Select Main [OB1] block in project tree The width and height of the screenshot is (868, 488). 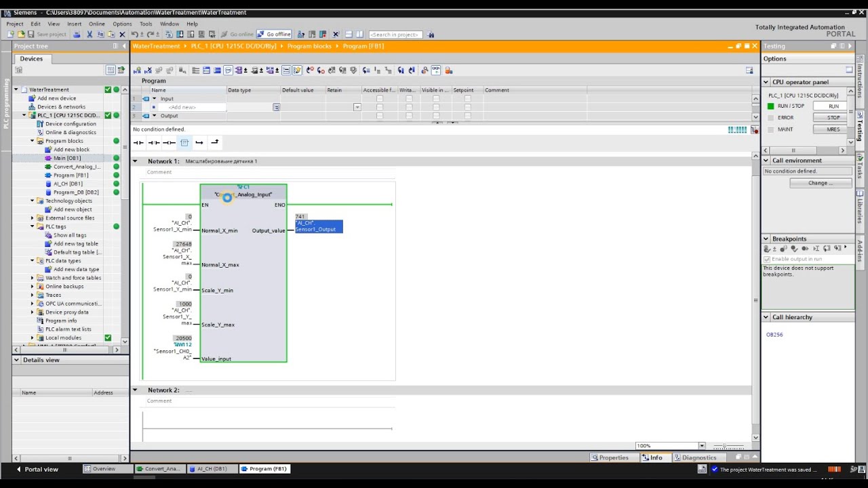pyautogui.click(x=67, y=158)
